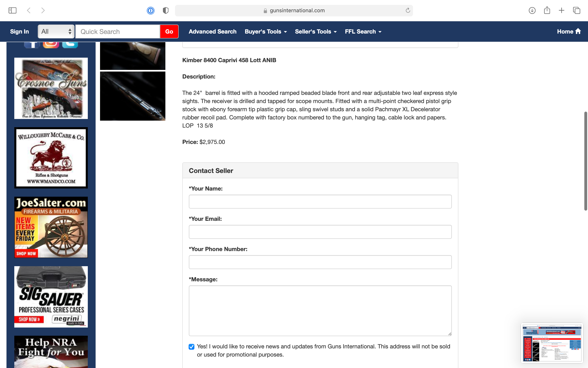
Task: Go forward to the next page
Action: 43,10
